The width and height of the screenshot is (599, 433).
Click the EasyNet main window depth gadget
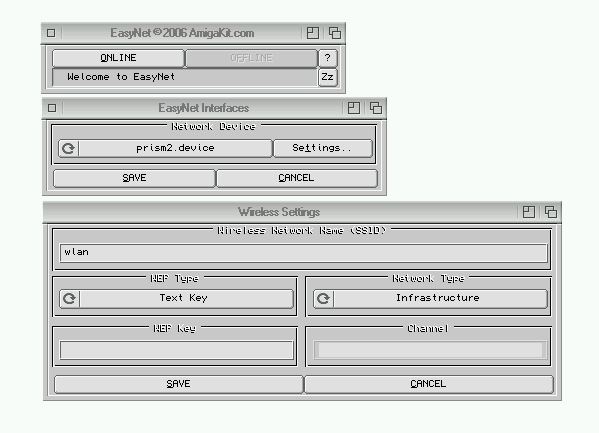(x=335, y=33)
